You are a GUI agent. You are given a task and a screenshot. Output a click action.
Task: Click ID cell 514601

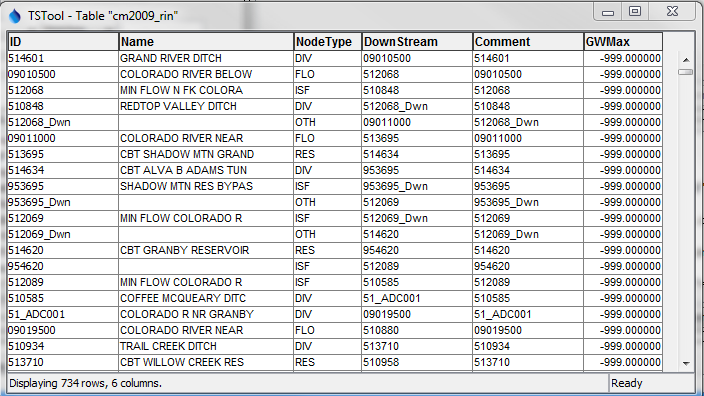pyautogui.click(x=63, y=58)
